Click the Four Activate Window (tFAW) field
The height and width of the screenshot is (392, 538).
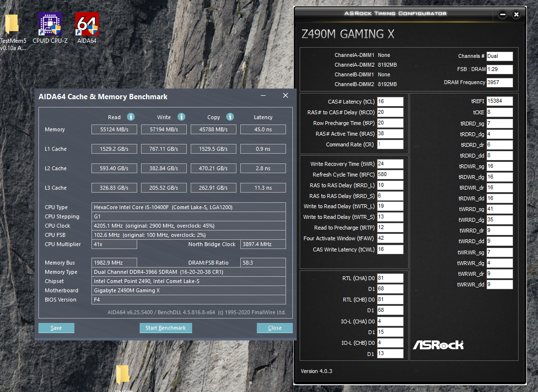click(390, 238)
